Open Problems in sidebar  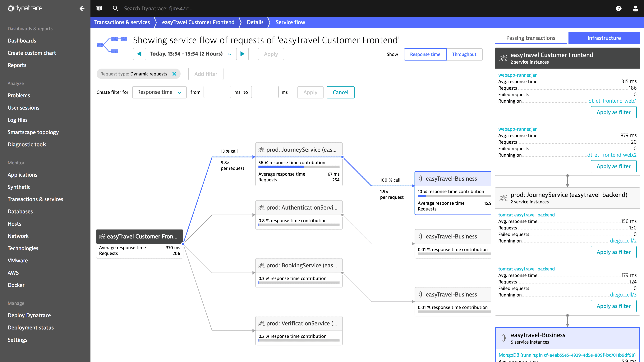(19, 95)
